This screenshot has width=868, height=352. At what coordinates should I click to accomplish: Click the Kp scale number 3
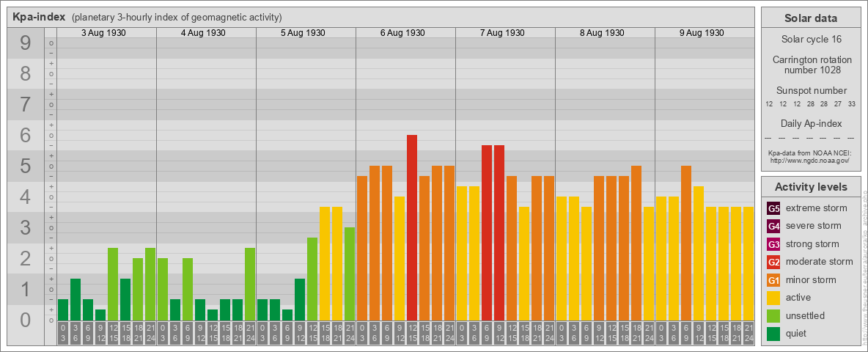pyautogui.click(x=25, y=227)
